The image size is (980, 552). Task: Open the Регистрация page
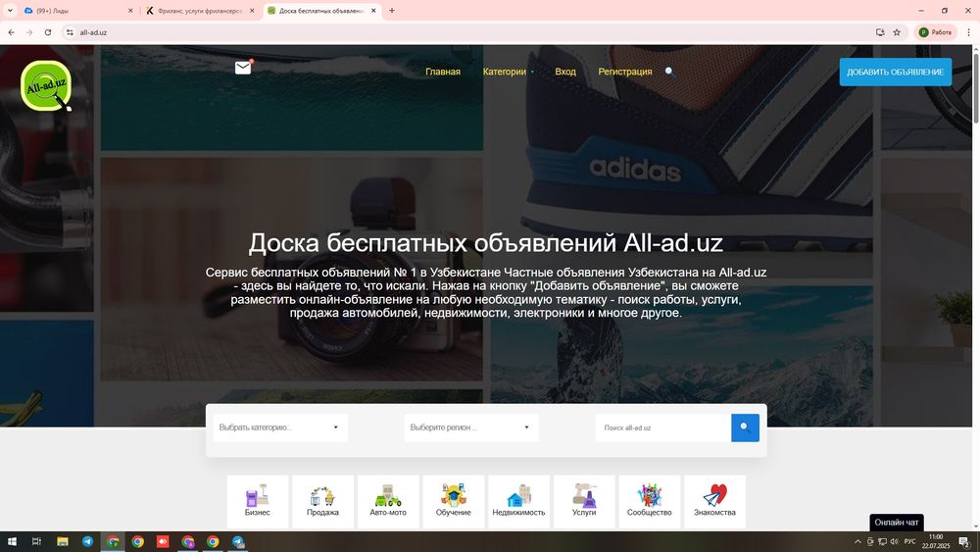[x=625, y=72]
